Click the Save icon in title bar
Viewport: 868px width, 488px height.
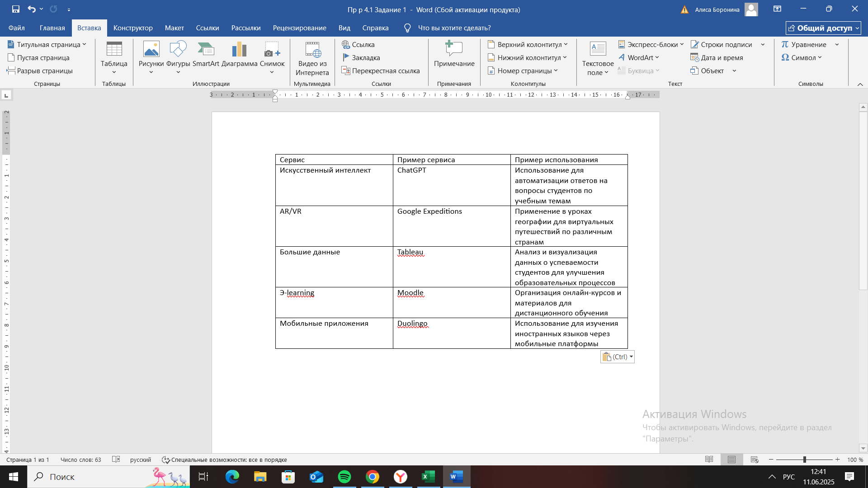coord(16,9)
